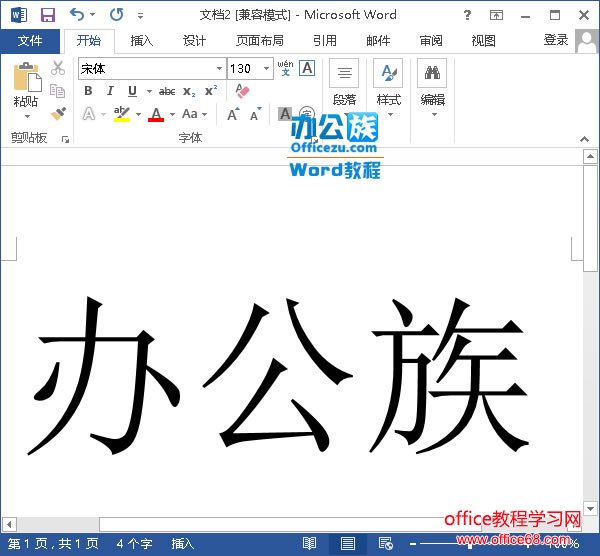Image resolution: width=600 pixels, height=556 pixels.
Task: Switch to Print Layout view icon
Action: click(348, 543)
